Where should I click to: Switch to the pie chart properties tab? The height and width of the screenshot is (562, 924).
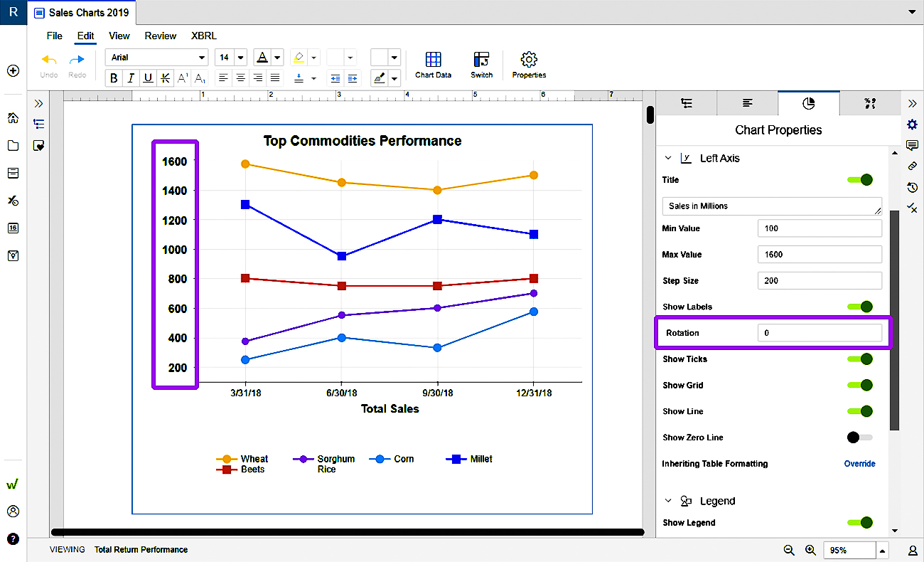(808, 103)
